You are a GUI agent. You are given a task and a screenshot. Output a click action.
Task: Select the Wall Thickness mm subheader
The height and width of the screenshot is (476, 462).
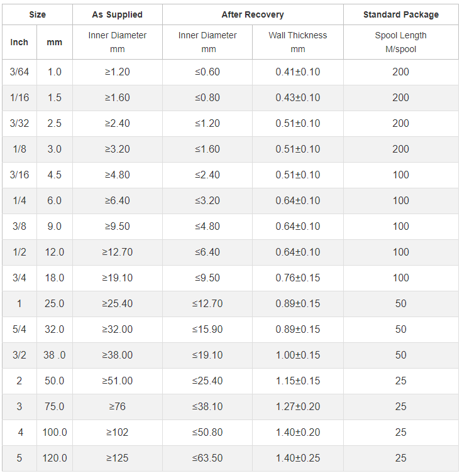[298, 42]
